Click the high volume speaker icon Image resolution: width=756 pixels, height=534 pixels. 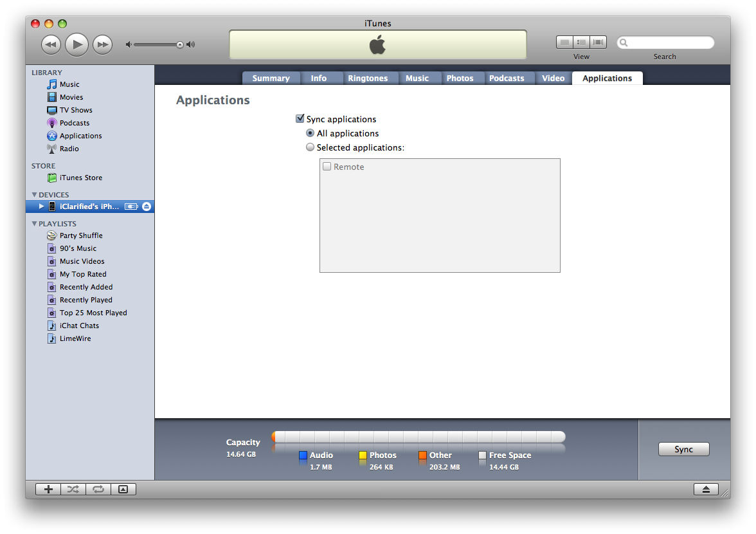pyautogui.click(x=191, y=45)
